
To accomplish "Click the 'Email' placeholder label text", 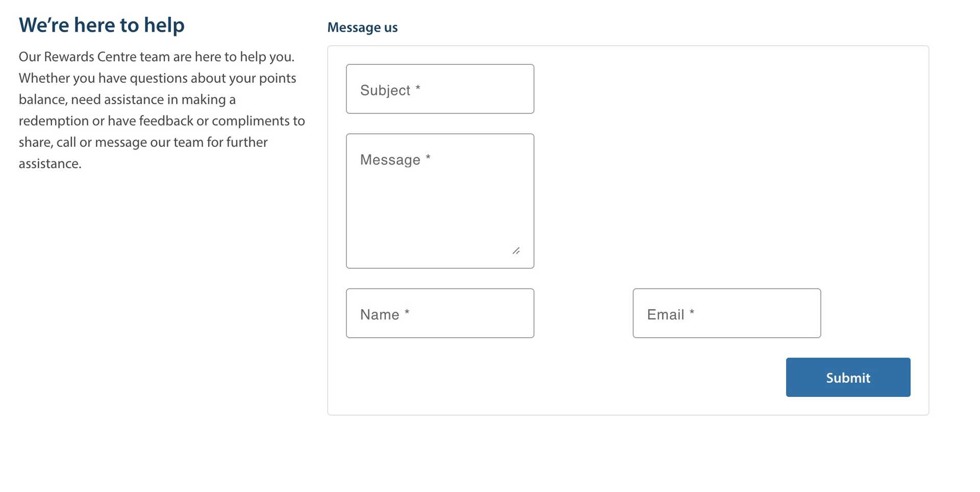I will (665, 315).
